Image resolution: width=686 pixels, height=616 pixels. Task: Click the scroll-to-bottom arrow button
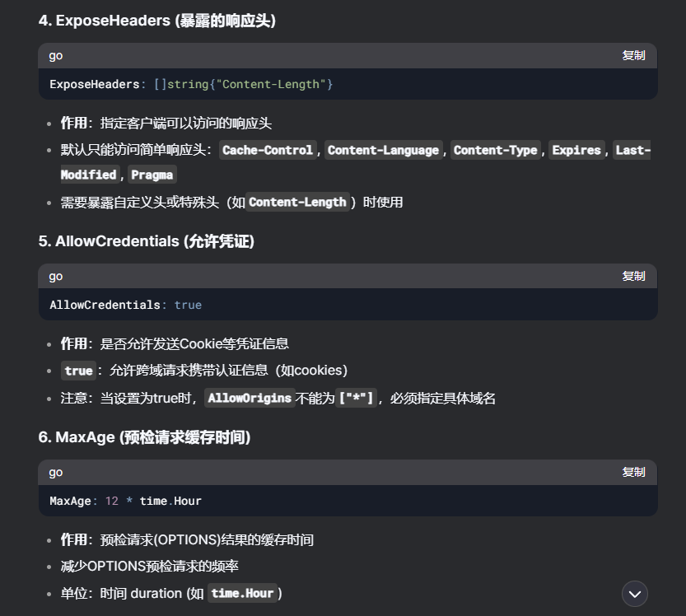click(634, 594)
